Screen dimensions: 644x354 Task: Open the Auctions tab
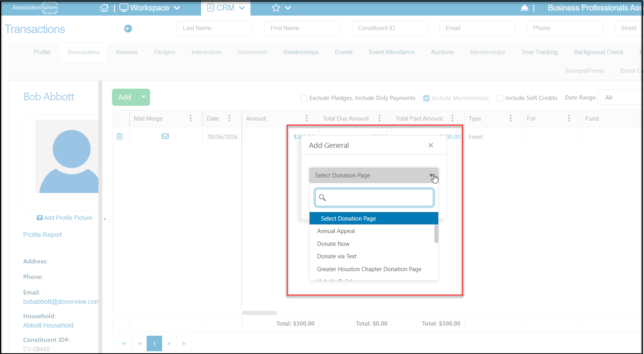[x=442, y=52]
